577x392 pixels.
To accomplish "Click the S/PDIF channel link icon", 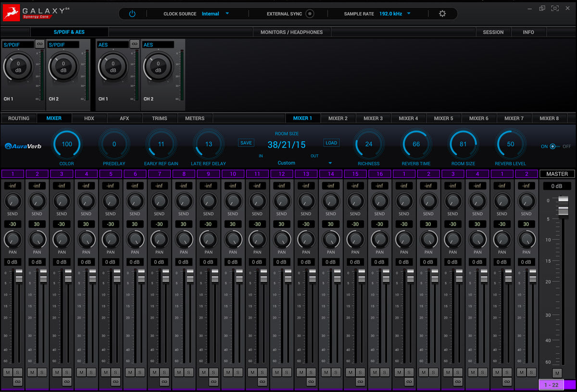I will click(39, 44).
